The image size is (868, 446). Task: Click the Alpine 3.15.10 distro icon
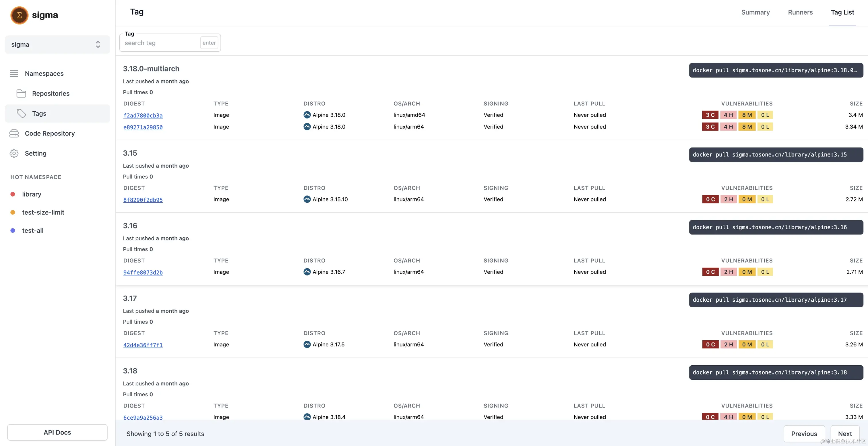(307, 199)
